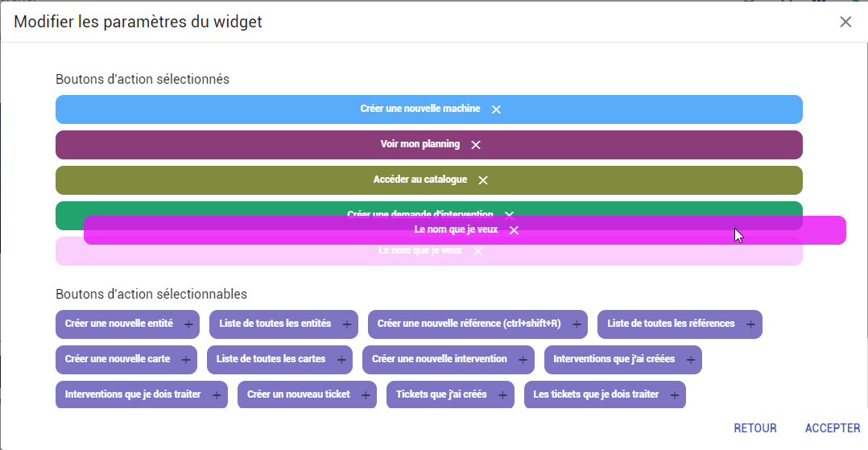Add 'Interventions que j'ai créées' plus icon
The height and width of the screenshot is (450, 868).
(x=690, y=360)
